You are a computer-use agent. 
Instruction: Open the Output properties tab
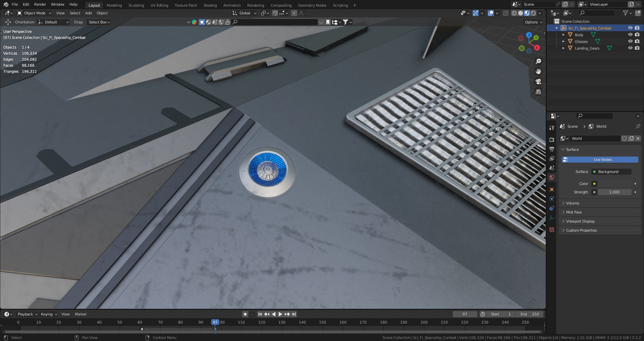552,149
